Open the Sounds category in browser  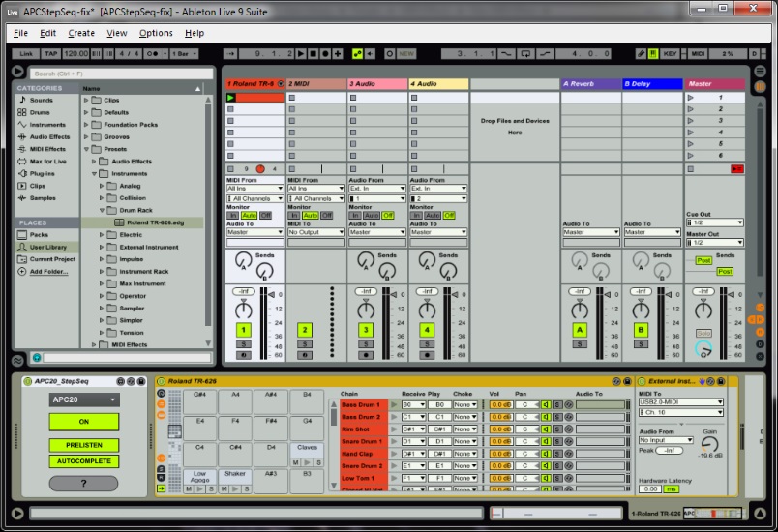click(41, 100)
